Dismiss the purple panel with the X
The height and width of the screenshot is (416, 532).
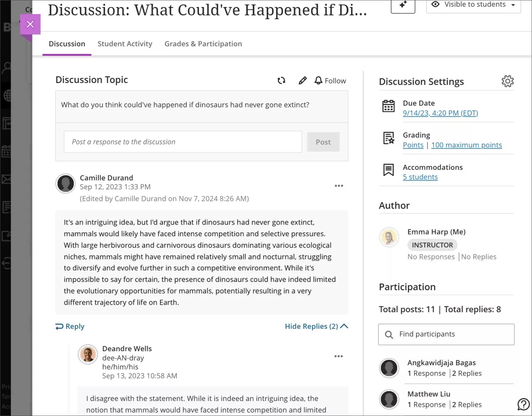click(30, 24)
